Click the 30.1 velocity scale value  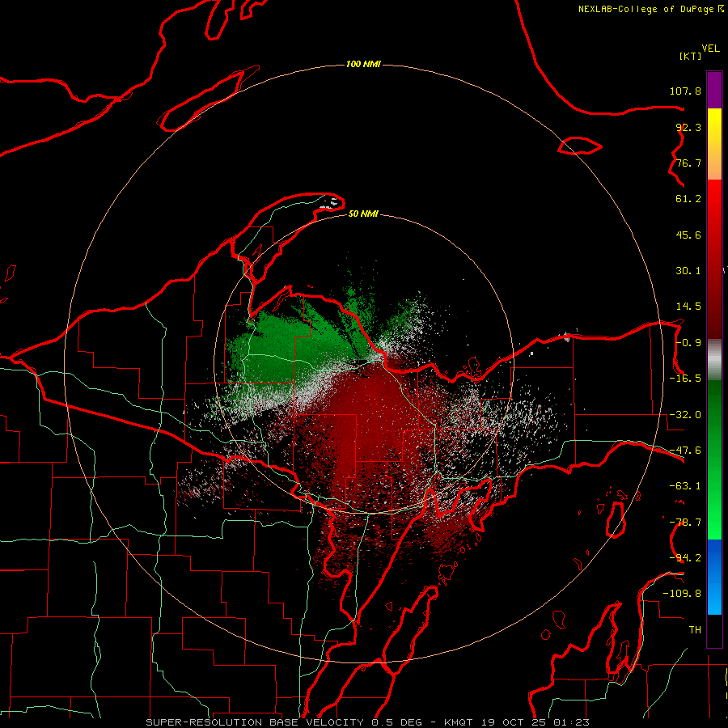pos(688,271)
